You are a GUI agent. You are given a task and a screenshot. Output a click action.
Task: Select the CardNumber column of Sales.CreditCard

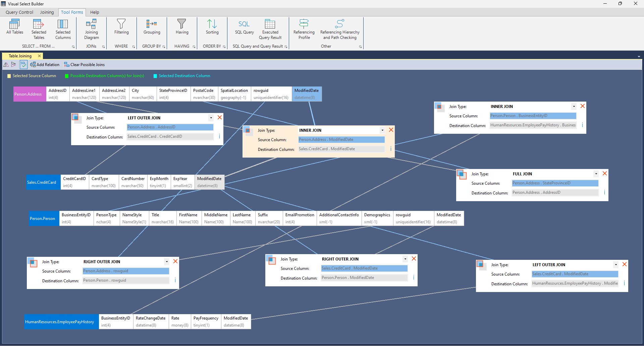(x=133, y=182)
